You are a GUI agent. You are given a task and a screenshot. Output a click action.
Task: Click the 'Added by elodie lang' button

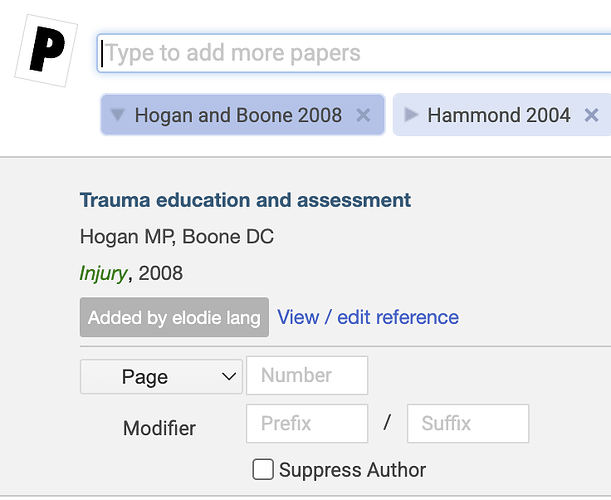[x=174, y=318]
